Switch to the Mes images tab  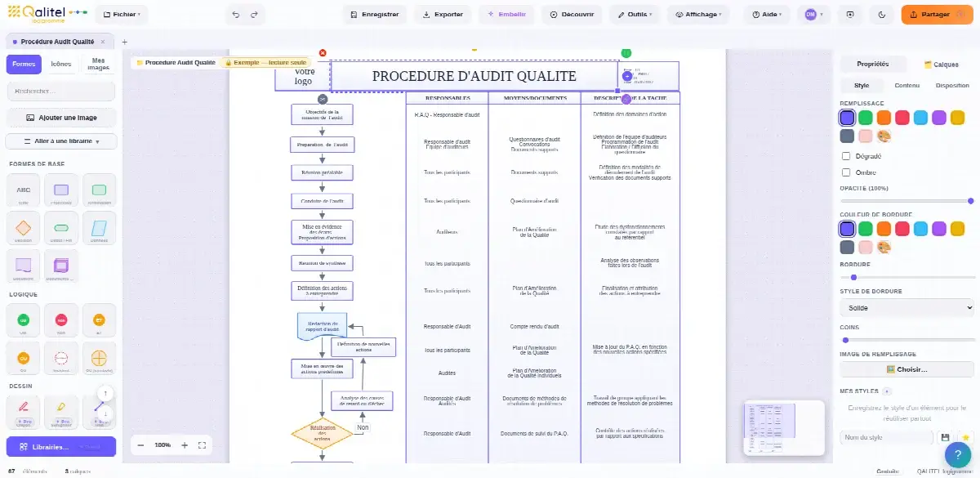tap(99, 65)
